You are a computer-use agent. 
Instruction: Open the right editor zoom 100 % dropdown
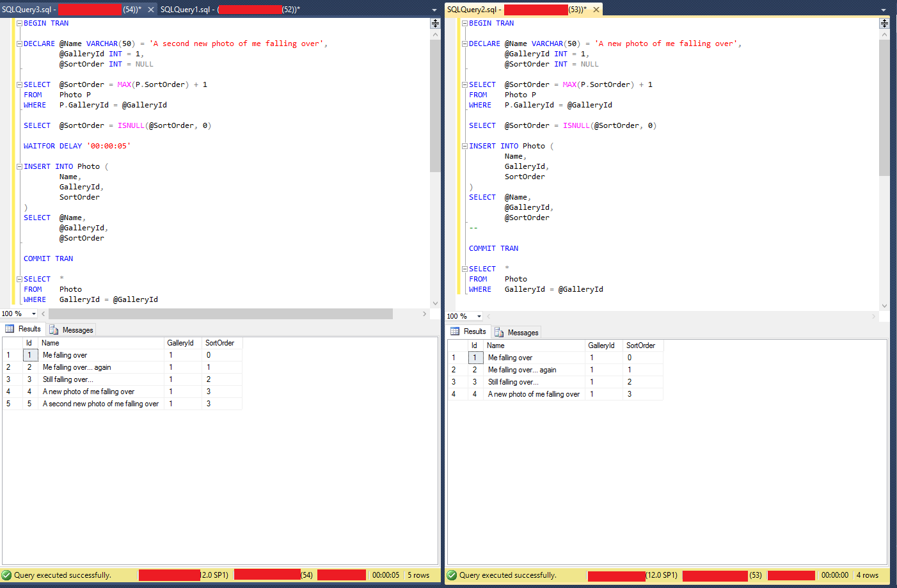click(479, 316)
